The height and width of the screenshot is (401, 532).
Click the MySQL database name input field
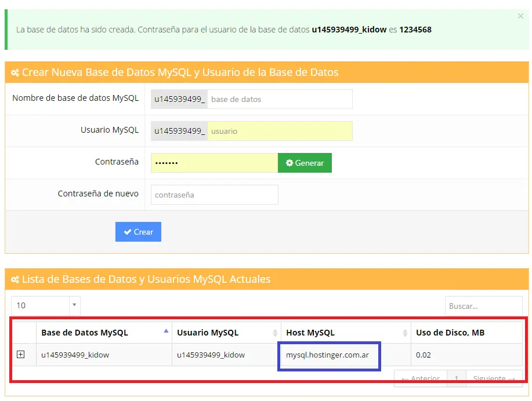(x=280, y=99)
